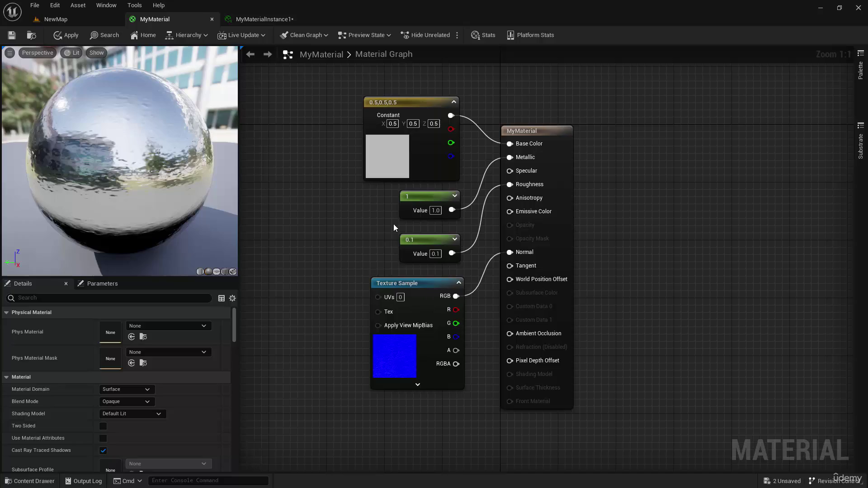Open the Asset menu
868x488 pixels.
(78, 5)
